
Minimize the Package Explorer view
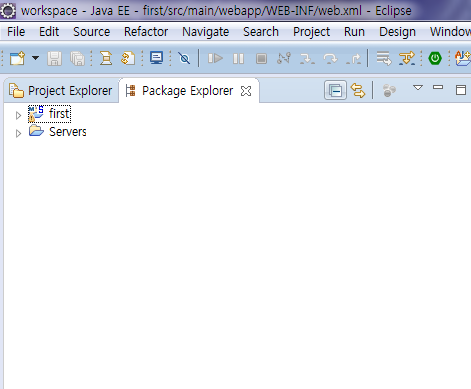click(438, 87)
